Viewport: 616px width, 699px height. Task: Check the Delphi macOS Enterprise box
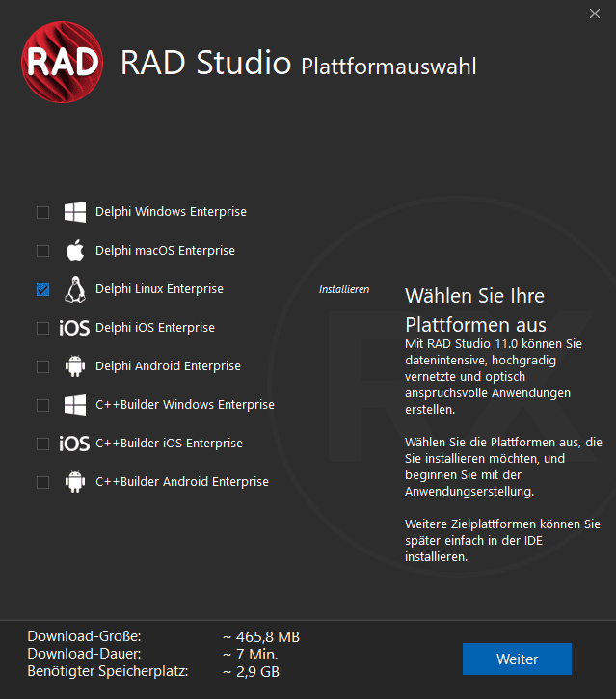click(x=42, y=251)
